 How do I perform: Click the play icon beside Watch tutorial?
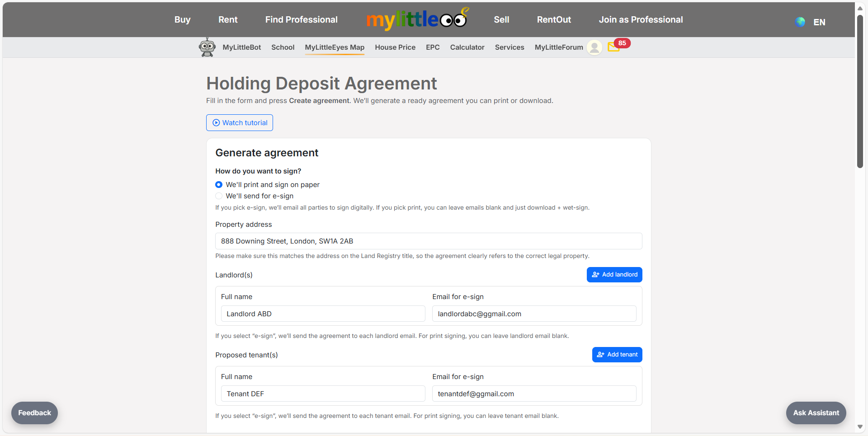point(217,122)
